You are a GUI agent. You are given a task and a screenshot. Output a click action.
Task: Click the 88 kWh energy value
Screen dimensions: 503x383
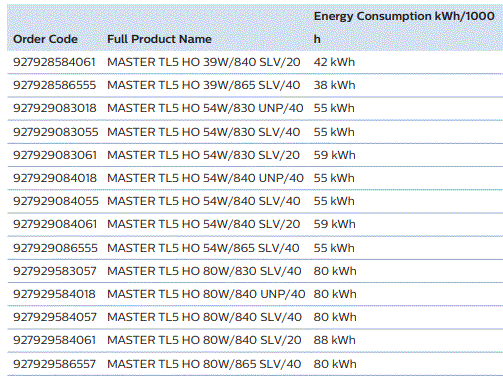tap(335, 340)
